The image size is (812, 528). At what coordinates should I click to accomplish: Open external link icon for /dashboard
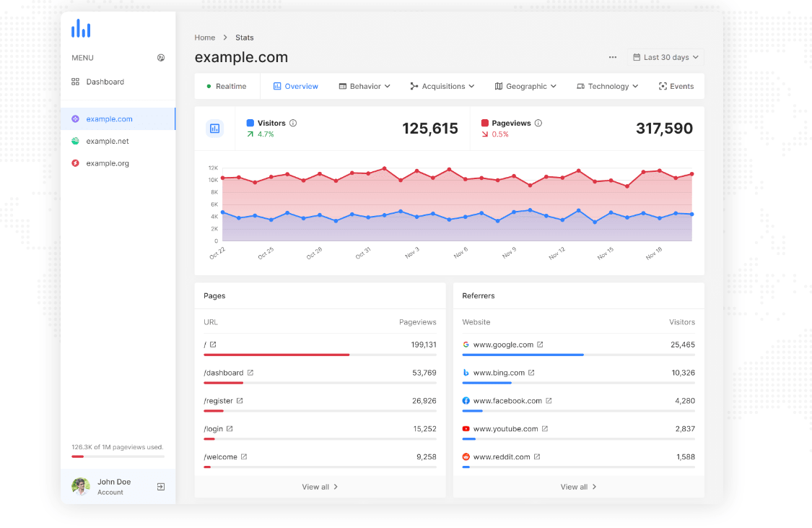250,373
